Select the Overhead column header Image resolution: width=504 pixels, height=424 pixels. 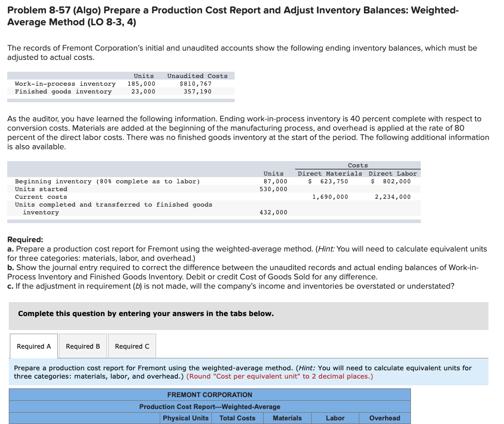click(x=384, y=418)
